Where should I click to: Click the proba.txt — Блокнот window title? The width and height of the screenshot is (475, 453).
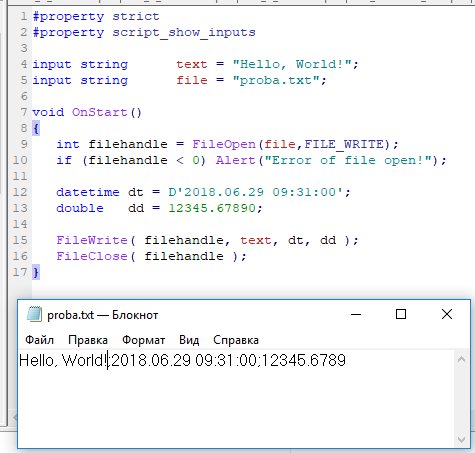coord(102,315)
